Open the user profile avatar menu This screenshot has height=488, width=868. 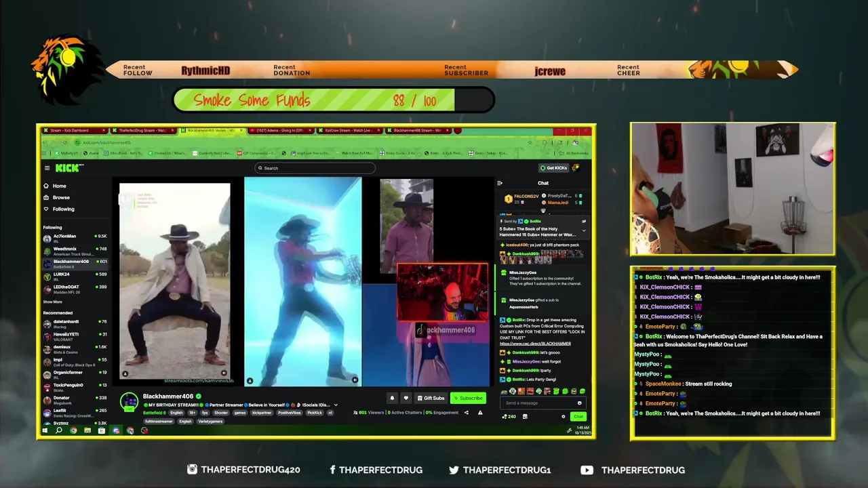(576, 168)
